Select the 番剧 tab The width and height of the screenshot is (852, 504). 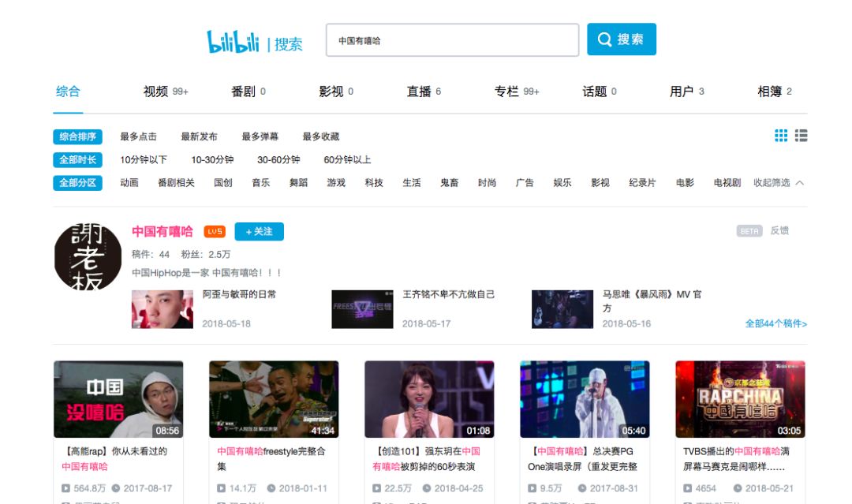(248, 91)
